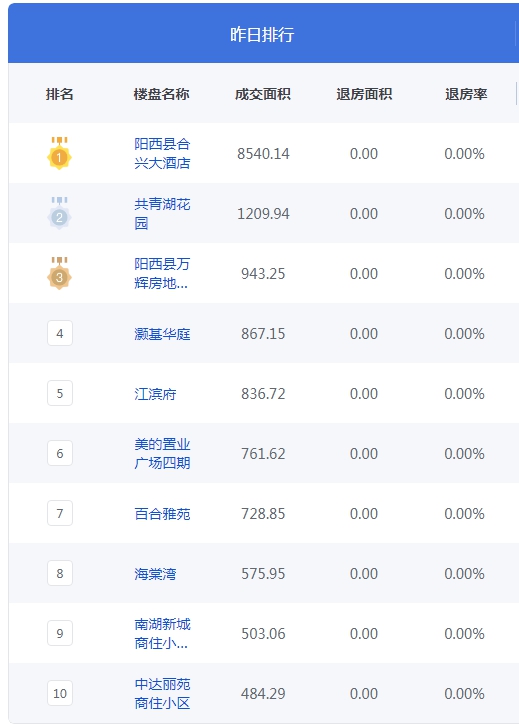
Task: Select the rank 9 number badge
Action: (60, 633)
